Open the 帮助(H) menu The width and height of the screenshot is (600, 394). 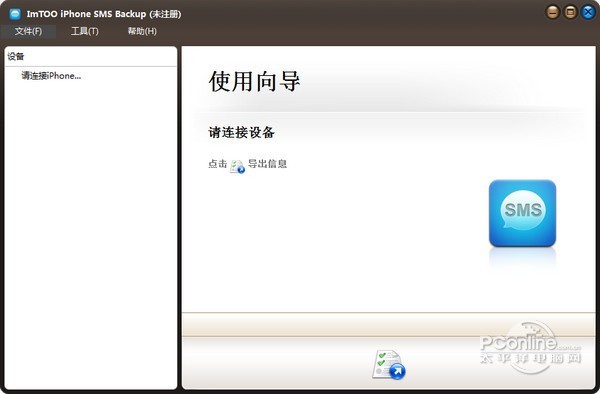(x=142, y=31)
